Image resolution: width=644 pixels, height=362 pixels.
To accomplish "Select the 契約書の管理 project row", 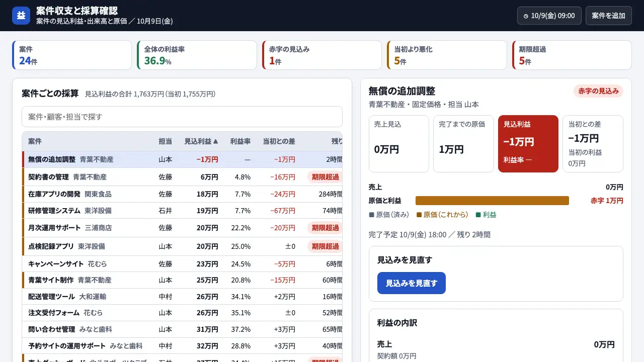I will point(182,177).
